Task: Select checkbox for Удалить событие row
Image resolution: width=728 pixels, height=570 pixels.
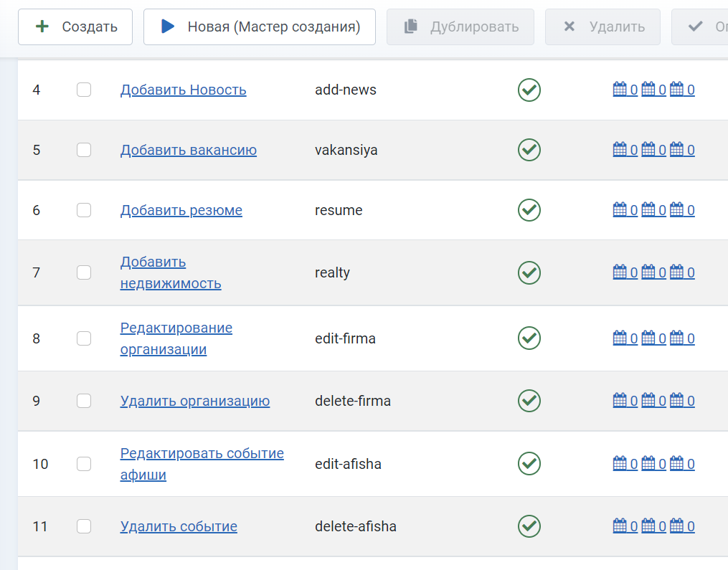Action: pos(84,526)
